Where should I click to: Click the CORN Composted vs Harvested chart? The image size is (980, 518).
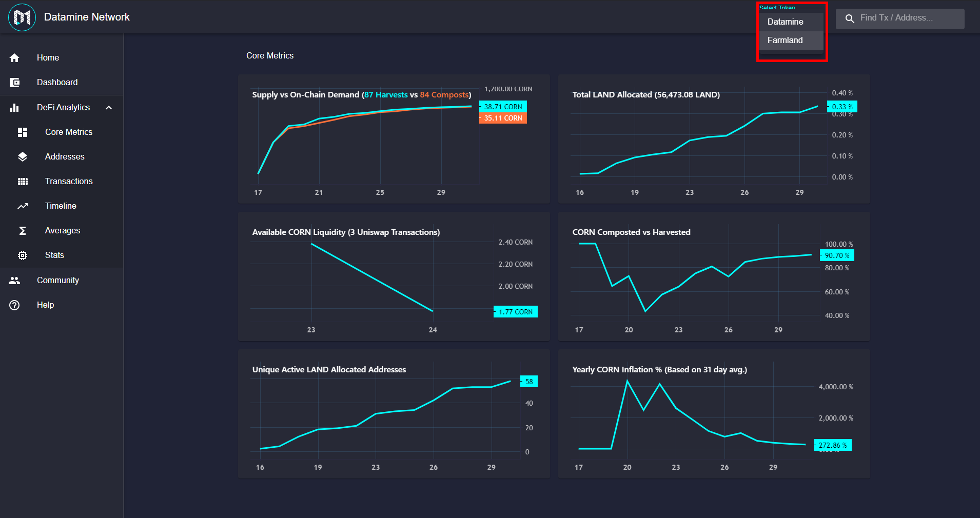coord(714,276)
